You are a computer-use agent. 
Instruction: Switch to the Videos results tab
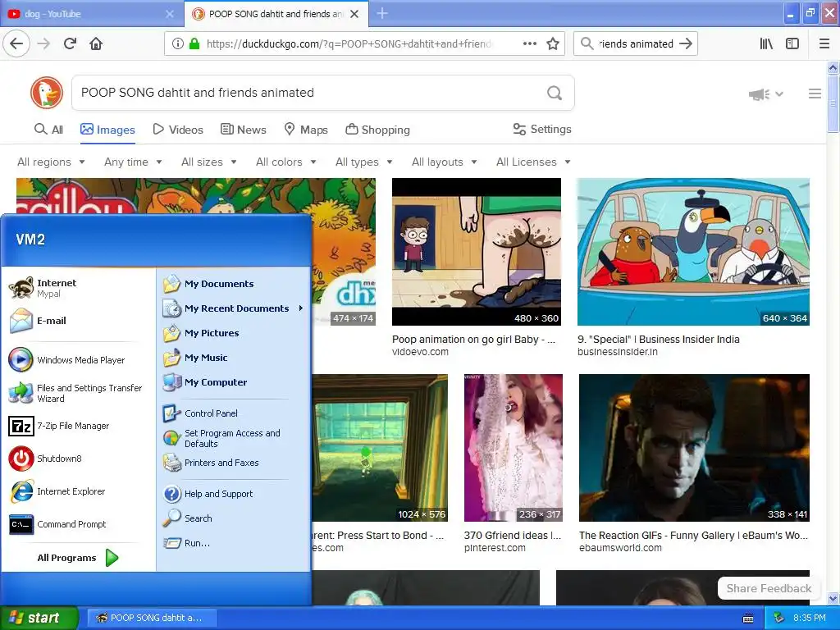(178, 130)
